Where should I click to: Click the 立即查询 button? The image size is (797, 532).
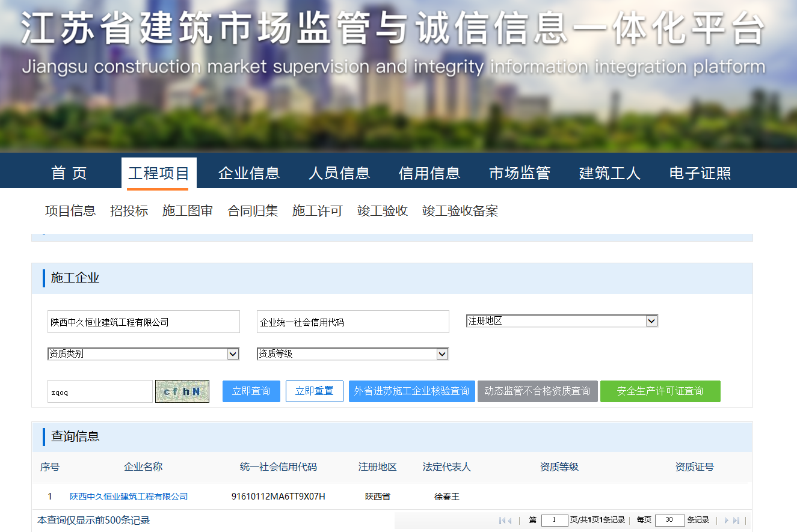[251, 391]
